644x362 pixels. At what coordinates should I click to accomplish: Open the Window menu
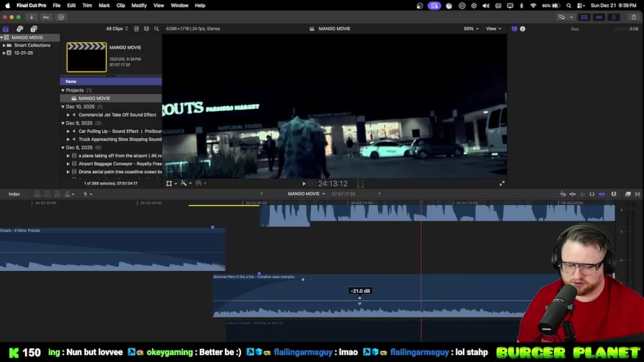tap(179, 6)
